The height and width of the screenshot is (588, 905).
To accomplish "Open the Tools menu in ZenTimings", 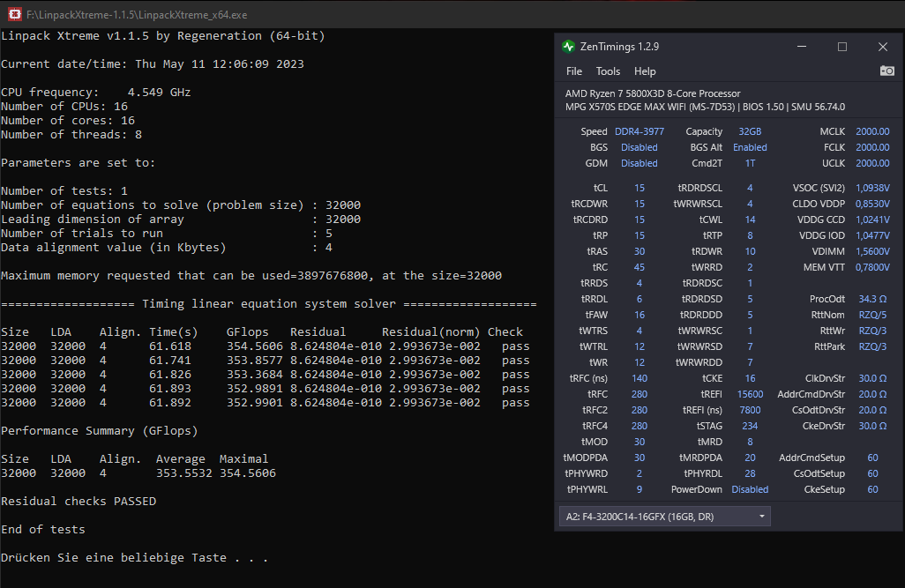I will point(608,71).
